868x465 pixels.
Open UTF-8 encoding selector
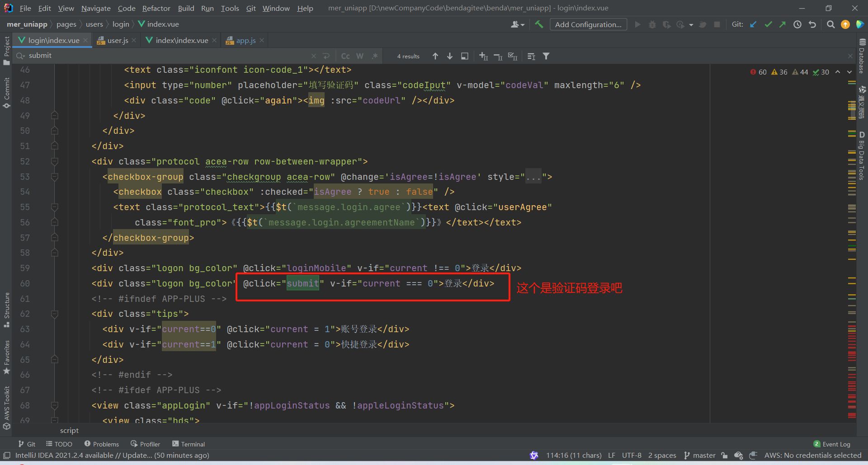(632, 456)
